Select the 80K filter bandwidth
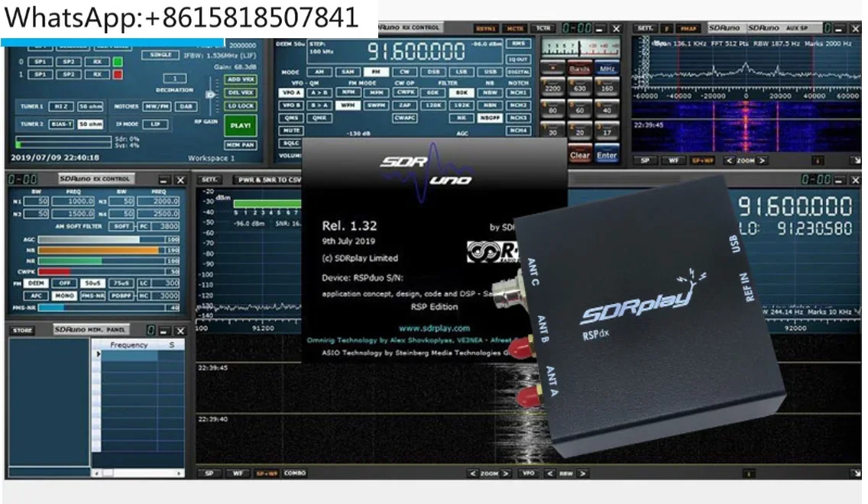This screenshot has height=504, width=868. 462,92
